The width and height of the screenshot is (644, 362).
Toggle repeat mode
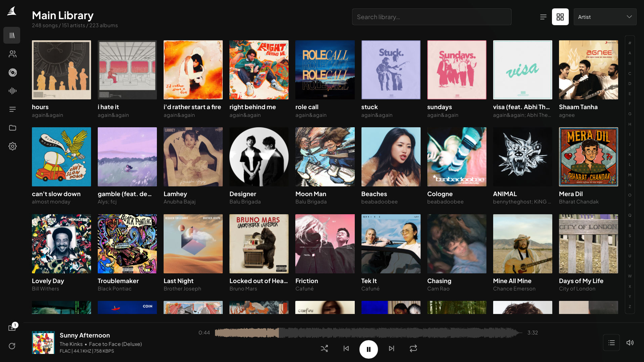click(x=413, y=349)
